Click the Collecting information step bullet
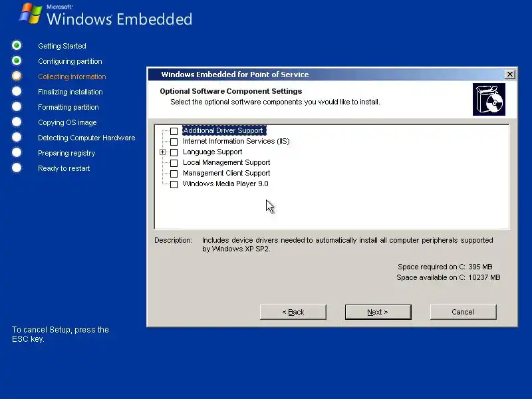Screen dimensions: 532x399 point(17,76)
